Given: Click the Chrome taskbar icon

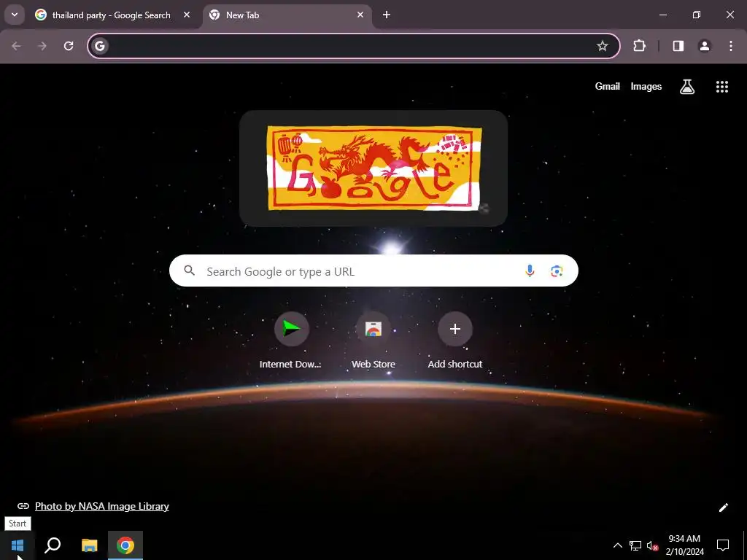Looking at the screenshot, I should click(125, 545).
